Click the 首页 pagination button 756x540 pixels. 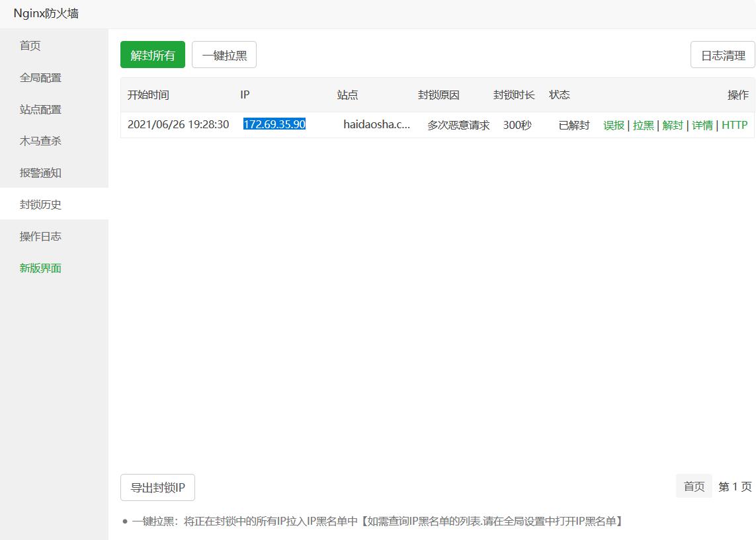coord(694,486)
